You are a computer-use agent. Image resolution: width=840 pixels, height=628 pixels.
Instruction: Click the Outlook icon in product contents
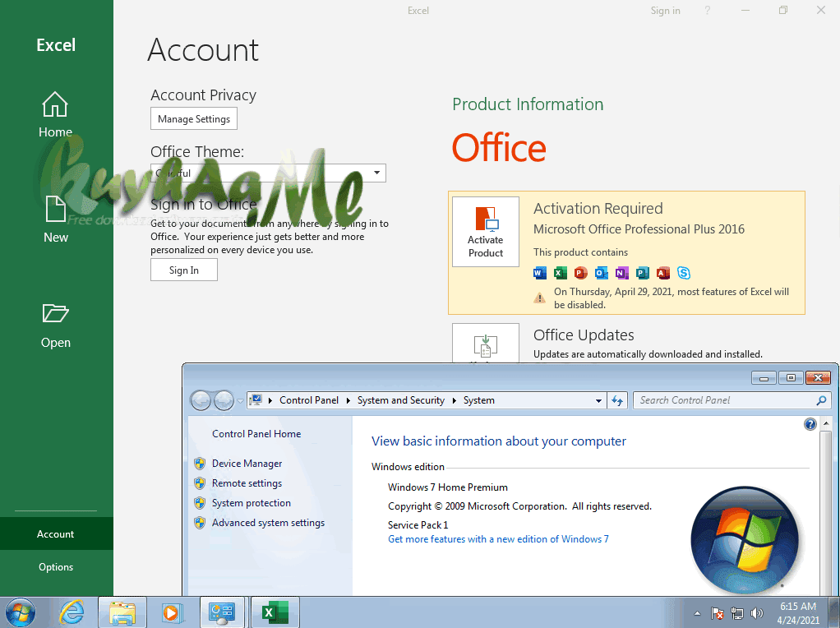[601, 273]
